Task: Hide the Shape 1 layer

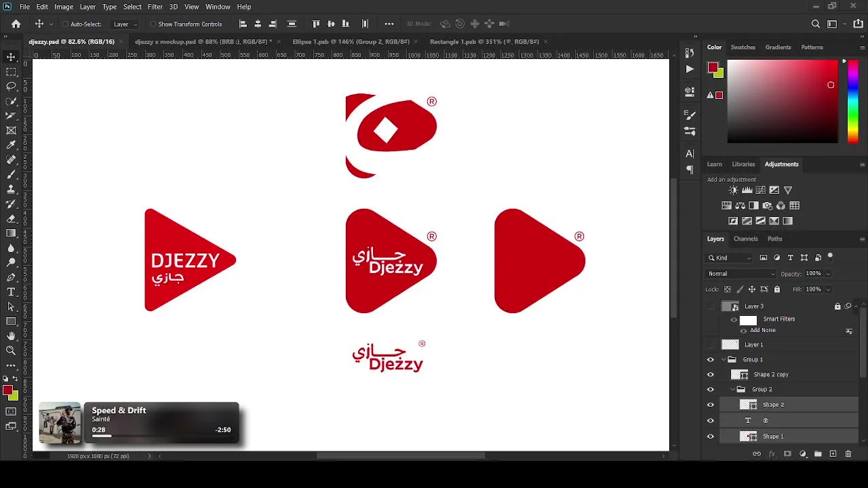Action: [711, 436]
